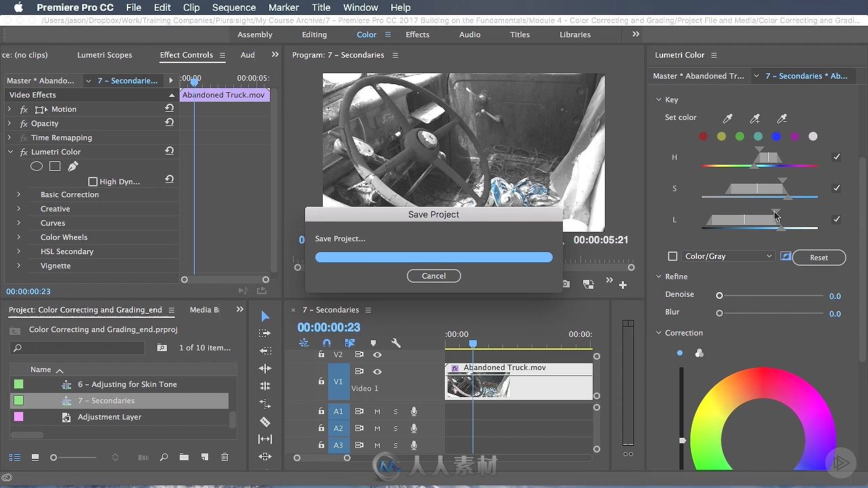The width and height of the screenshot is (868, 488).
Task: Mute audio track A1
Action: 377,411
